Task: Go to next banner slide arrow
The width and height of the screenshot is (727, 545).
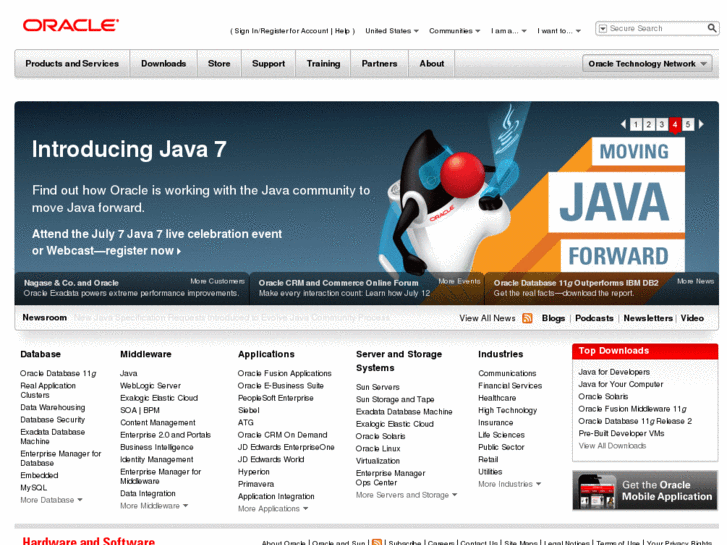Action: (x=701, y=124)
